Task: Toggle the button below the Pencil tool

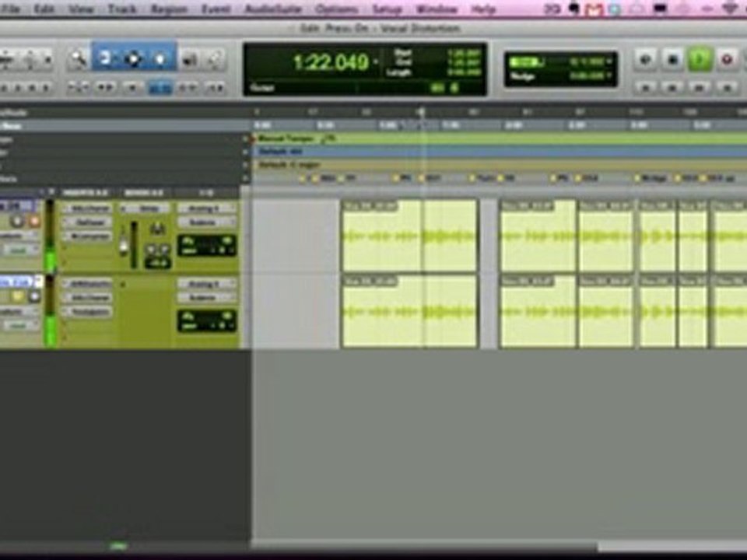Action: (x=216, y=88)
